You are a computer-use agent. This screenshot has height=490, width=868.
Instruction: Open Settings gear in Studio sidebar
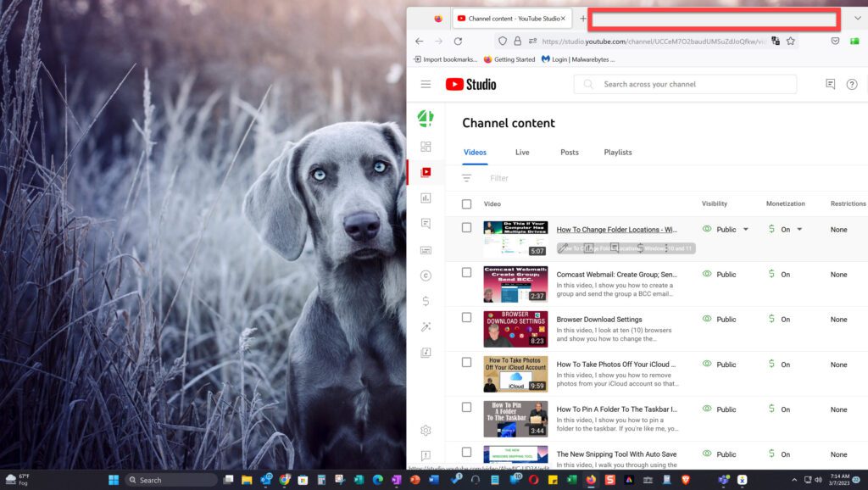point(426,430)
